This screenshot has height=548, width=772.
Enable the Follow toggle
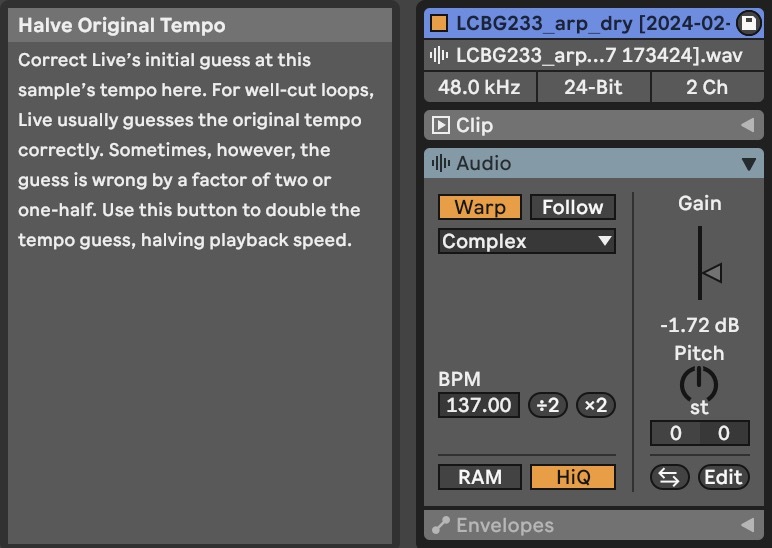(x=572, y=207)
